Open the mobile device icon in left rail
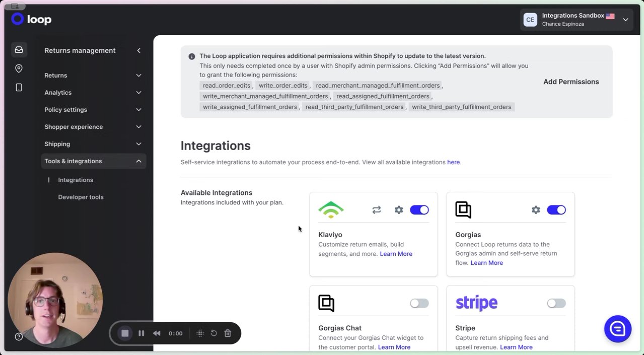Viewport: 644px width, 355px height. point(19,87)
